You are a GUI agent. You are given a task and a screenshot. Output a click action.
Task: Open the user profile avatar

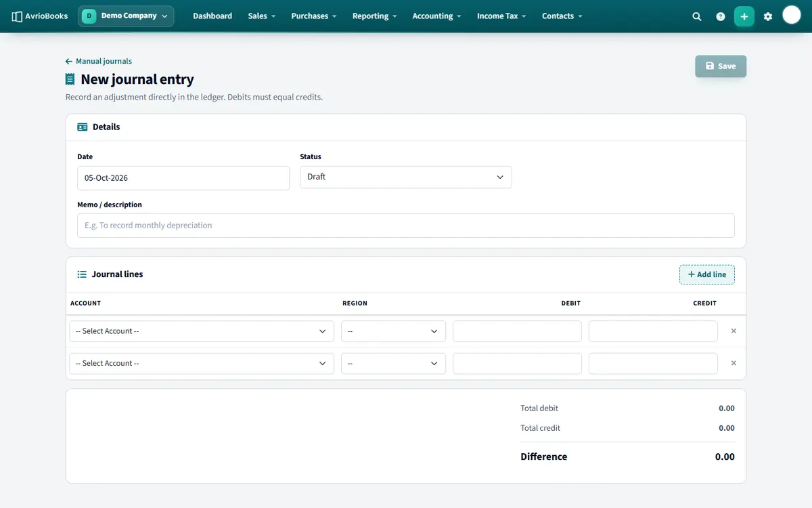792,15
